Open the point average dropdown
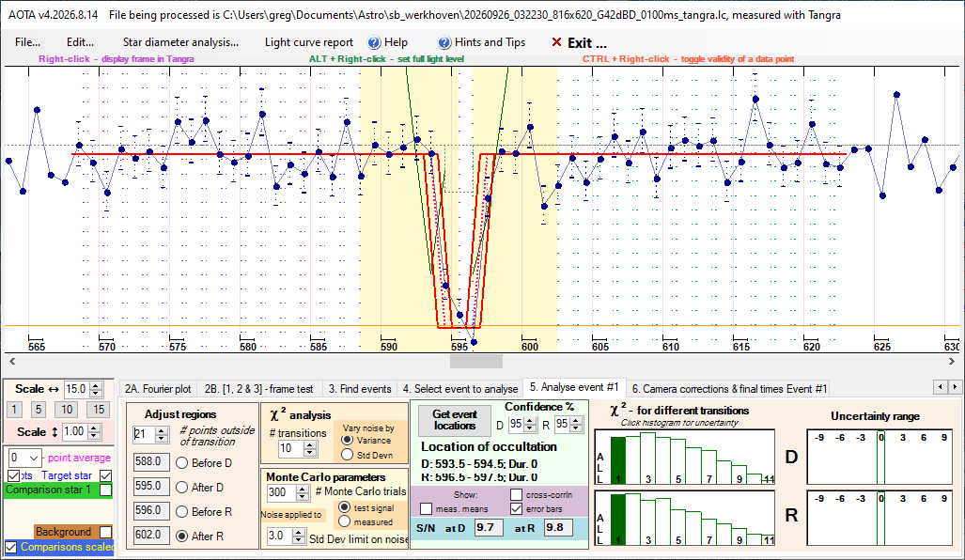The height and width of the screenshot is (560, 965). [x=35, y=458]
